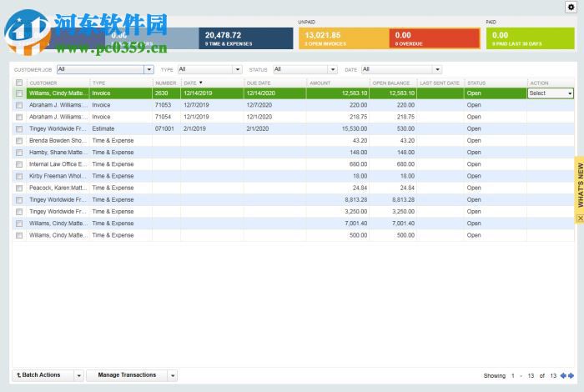Click the Peacock, Karen customer name
Image resolution: width=584 pixels, height=392 pixels.
[58, 188]
